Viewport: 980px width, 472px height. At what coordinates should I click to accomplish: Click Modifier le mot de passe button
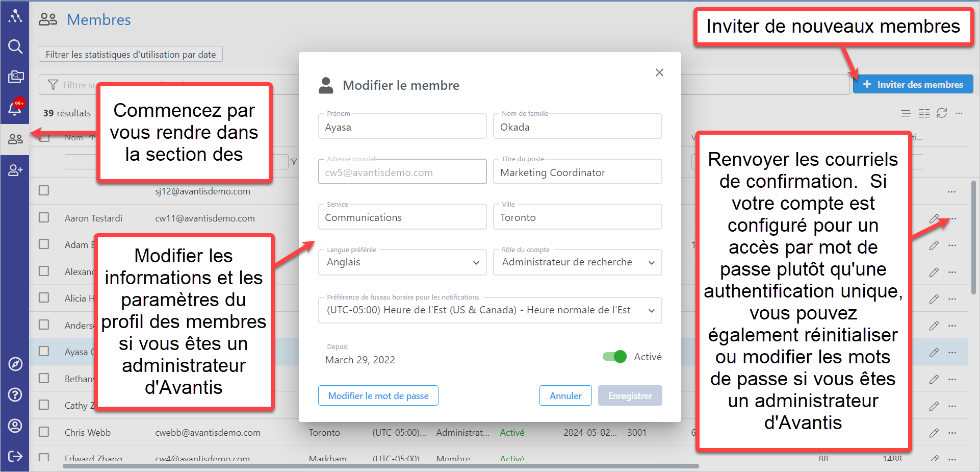(x=378, y=395)
